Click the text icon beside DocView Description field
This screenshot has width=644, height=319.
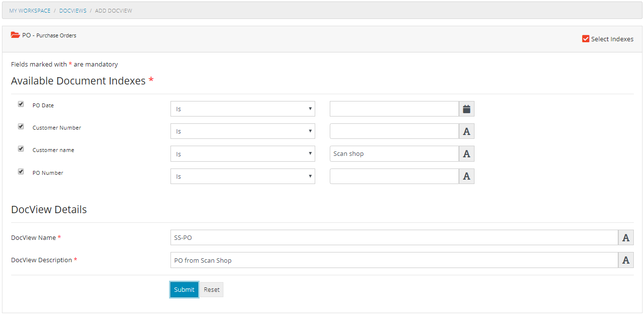626,260
